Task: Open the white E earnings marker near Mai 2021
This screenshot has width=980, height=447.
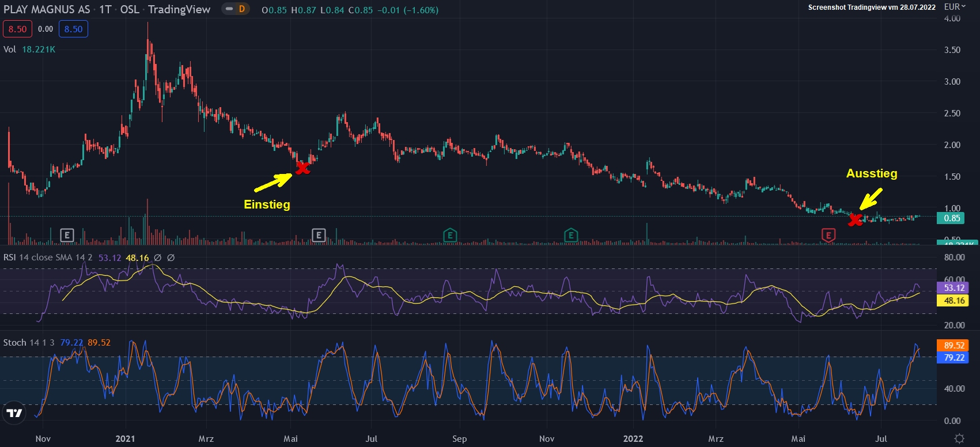Action: pos(319,235)
